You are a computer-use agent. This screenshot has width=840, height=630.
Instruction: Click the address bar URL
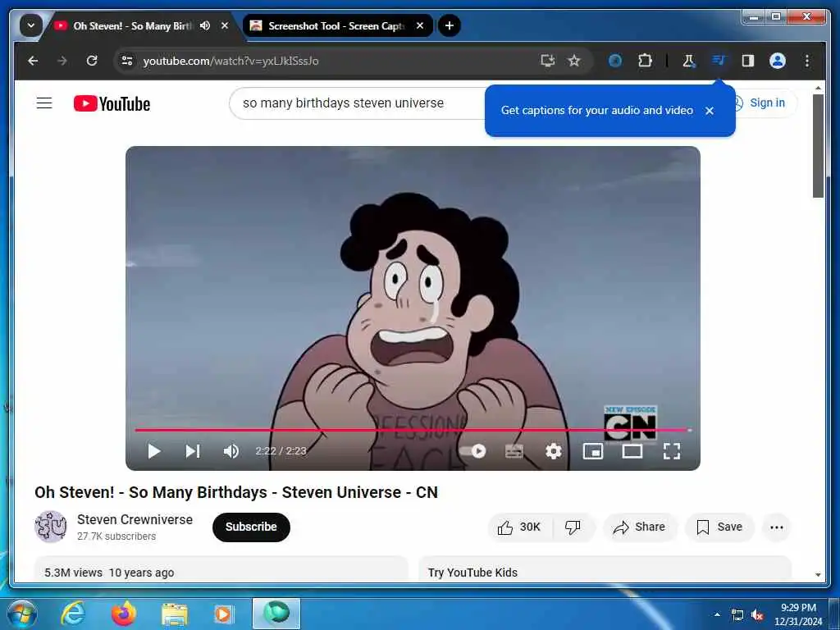tap(231, 61)
